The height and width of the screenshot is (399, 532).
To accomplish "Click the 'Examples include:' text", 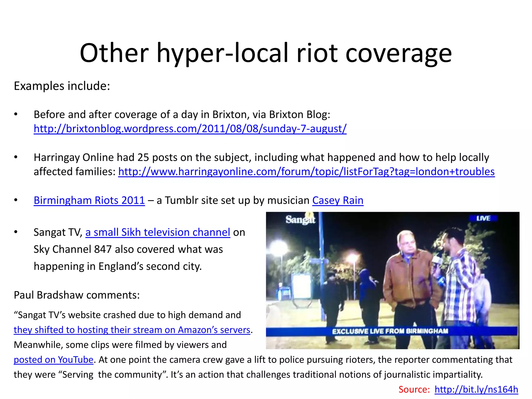I will pyautogui.click(x=62, y=86).
